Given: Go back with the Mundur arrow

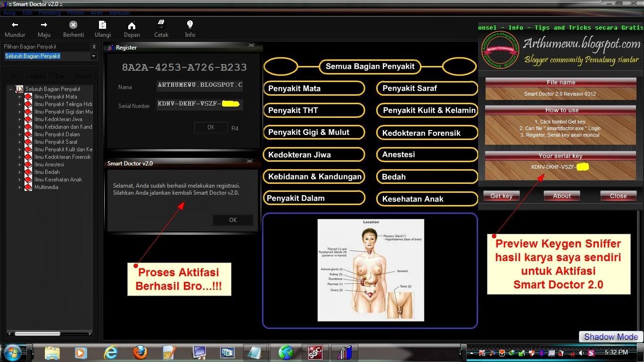Looking at the screenshot, I should point(15,25).
